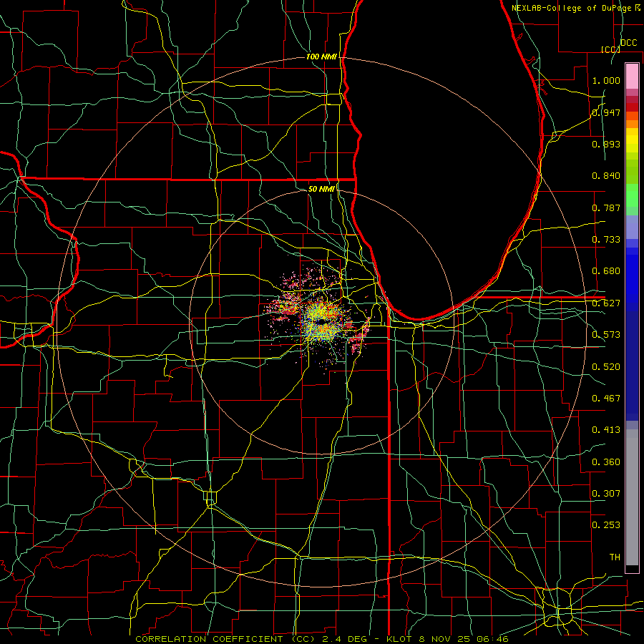The width and height of the screenshot is (644, 644).
Task: Click the [CC] legend heading
Action: click(x=611, y=49)
